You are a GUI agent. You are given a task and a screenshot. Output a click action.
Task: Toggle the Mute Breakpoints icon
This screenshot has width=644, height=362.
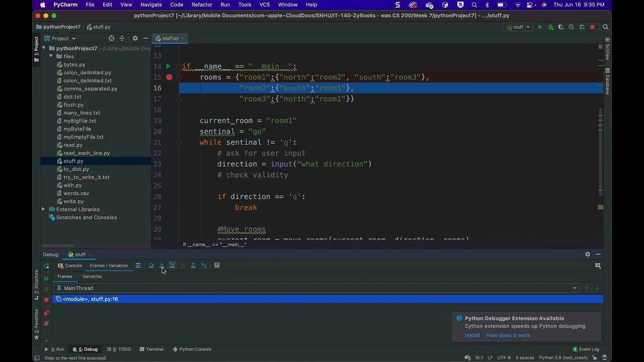[x=46, y=324]
